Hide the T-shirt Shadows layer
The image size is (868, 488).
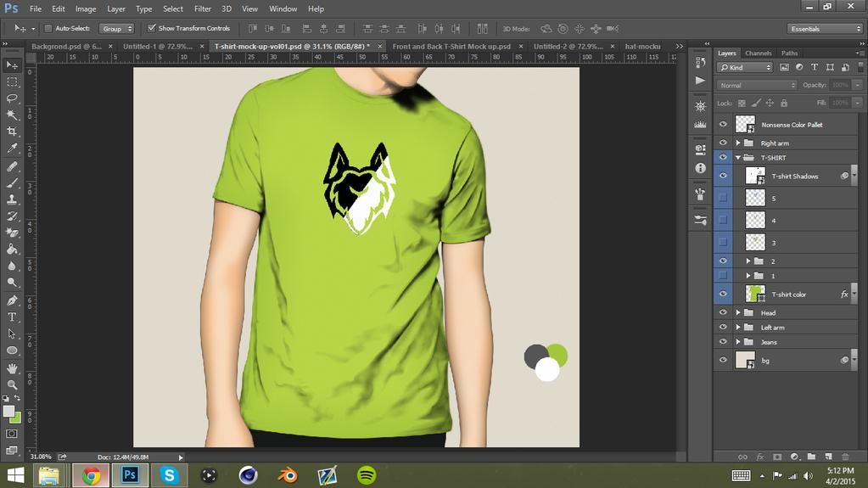pyautogui.click(x=722, y=176)
